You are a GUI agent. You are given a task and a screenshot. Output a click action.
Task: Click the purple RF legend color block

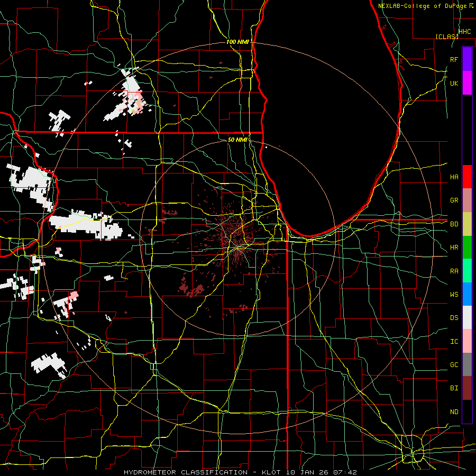coord(467,59)
